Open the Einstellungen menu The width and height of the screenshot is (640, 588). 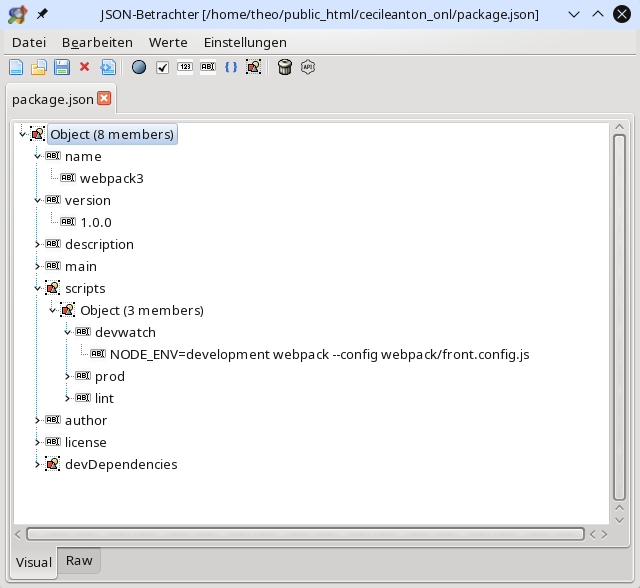coord(245,42)
